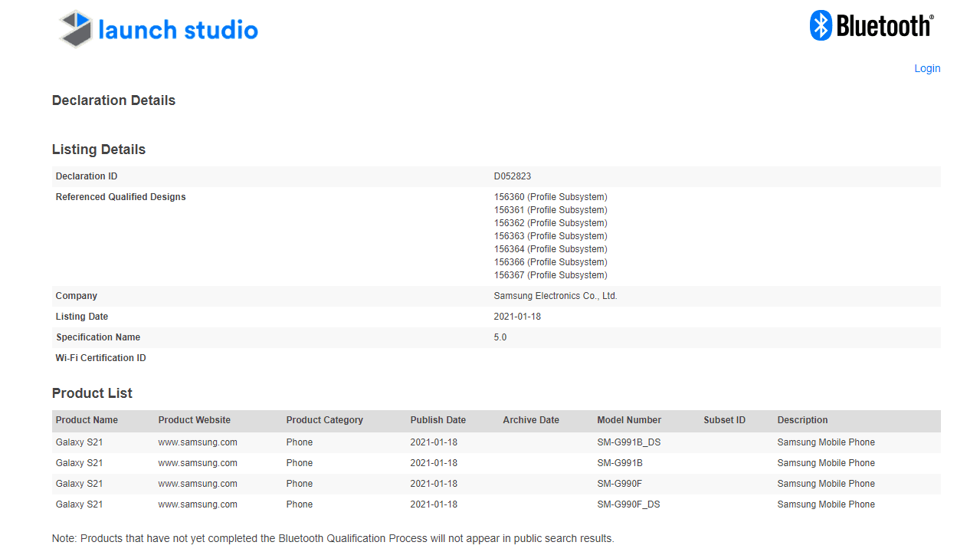The height and width of the screenshot is (552, 980).
Task: Click the Specification Name label
Action: [x=98, y=337]
